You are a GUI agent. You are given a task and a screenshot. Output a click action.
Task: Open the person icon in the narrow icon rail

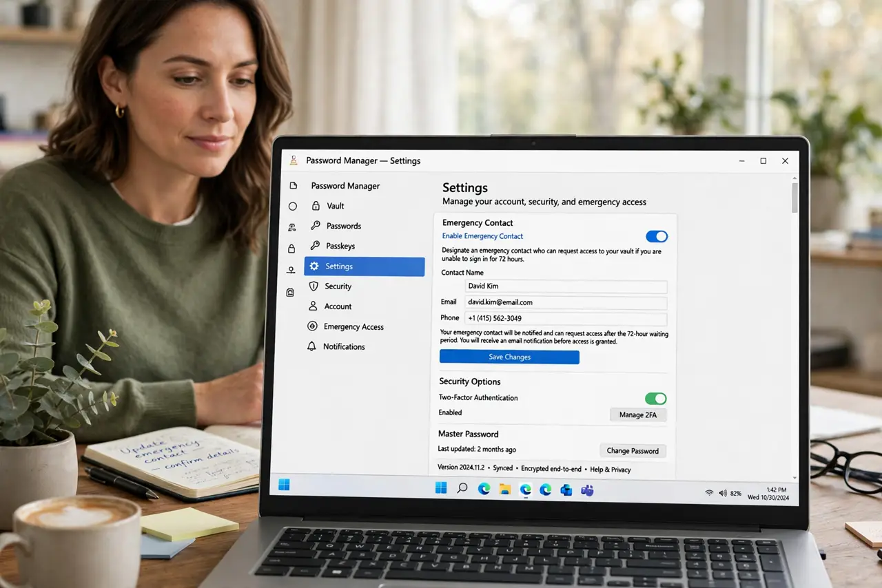292,227
